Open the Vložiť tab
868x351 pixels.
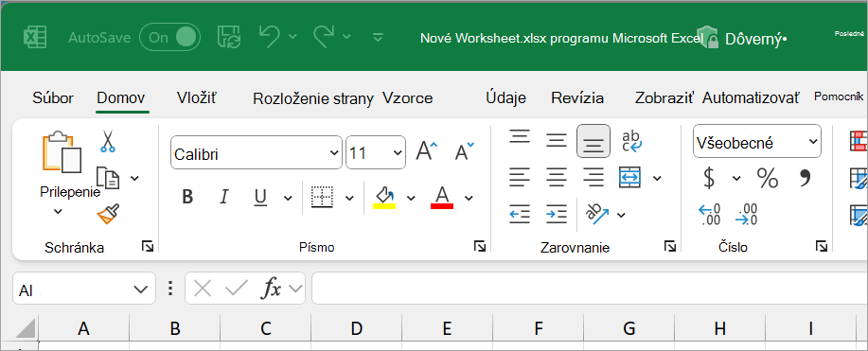pos(197,98)
